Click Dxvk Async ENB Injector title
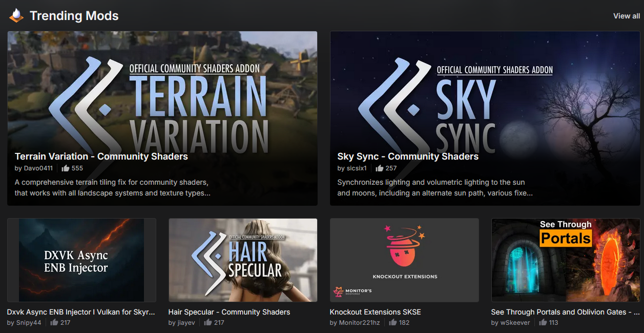 pyautogui.click(x=81, y=312)
